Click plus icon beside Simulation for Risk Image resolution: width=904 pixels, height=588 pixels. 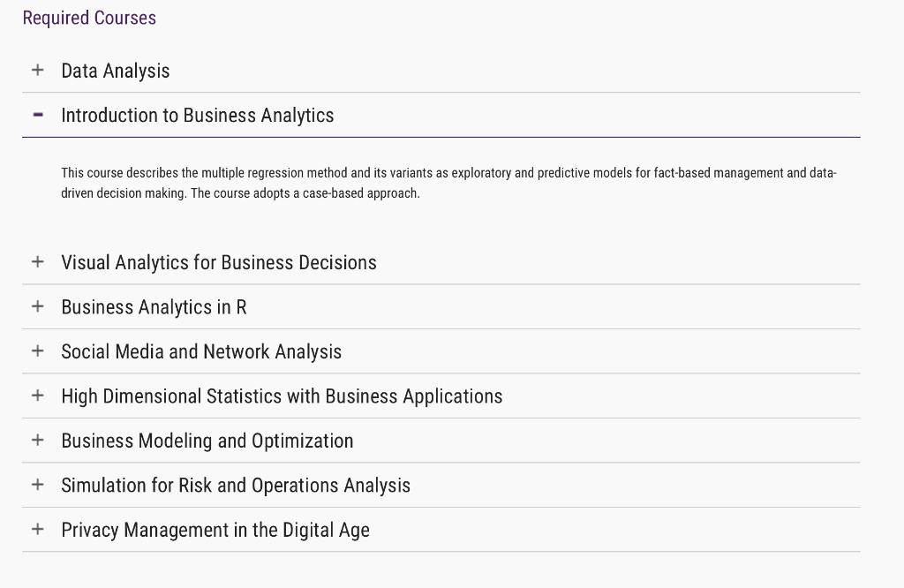(x=37, y=485)
